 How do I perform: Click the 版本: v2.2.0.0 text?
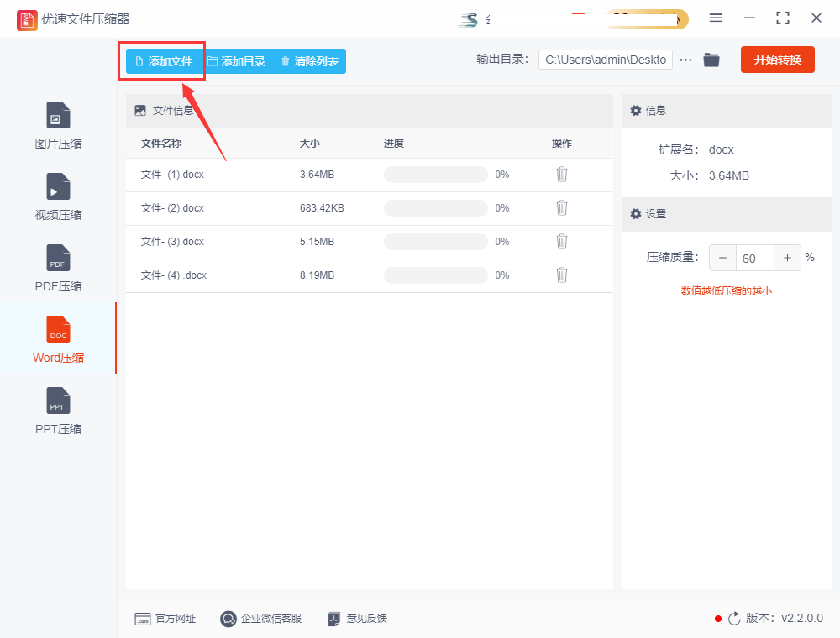pyautogui.click(x=785, y=618)
